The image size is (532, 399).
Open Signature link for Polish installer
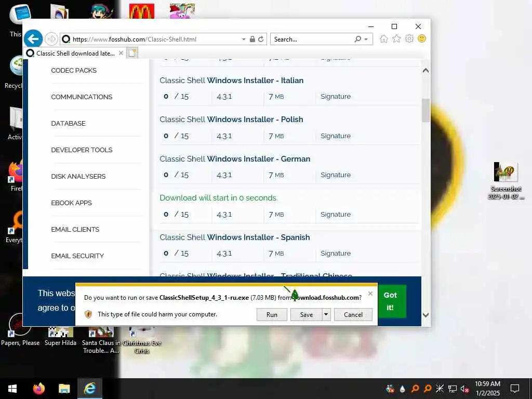(336, 136)
